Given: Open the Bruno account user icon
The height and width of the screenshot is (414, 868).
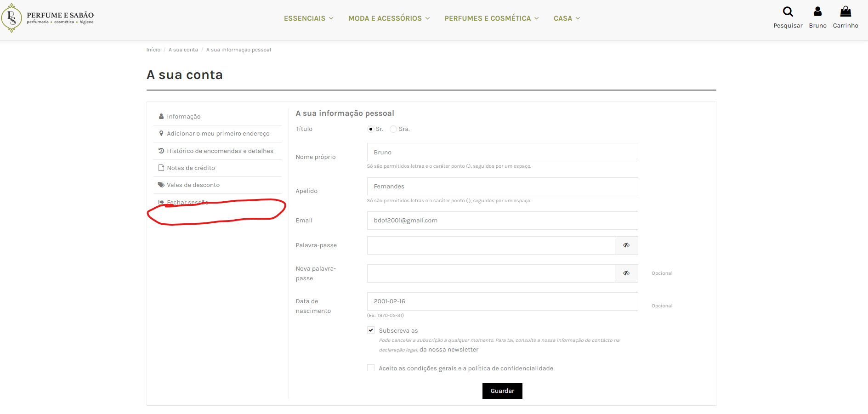Looking at the screenshot, I should click(x=817, y=11).
